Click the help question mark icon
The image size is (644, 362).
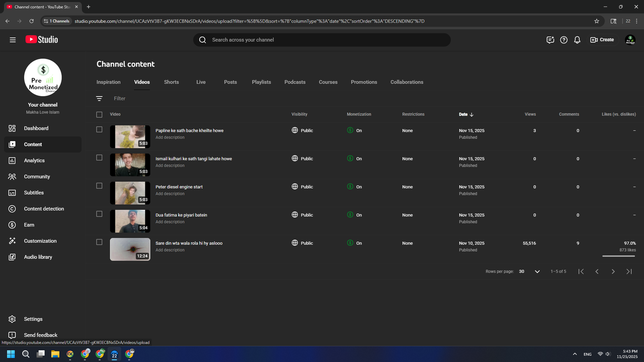tap(563, 40)
